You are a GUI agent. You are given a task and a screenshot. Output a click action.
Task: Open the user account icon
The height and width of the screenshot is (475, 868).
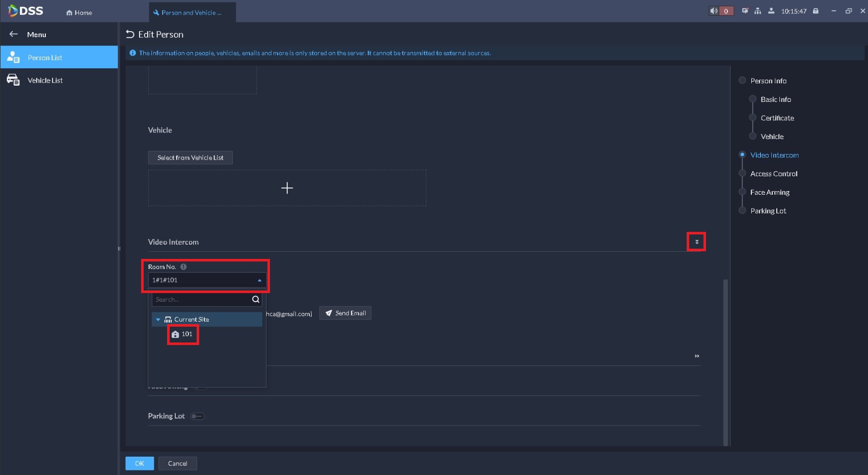pyautogui.click(x=771, y=11)
